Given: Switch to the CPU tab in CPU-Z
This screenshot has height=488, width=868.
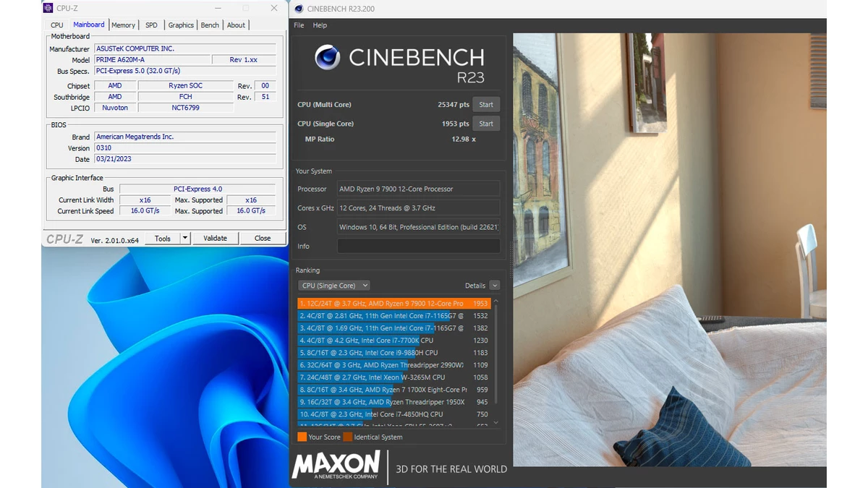Looking at the screenshot, I should (x=56, y=25).
